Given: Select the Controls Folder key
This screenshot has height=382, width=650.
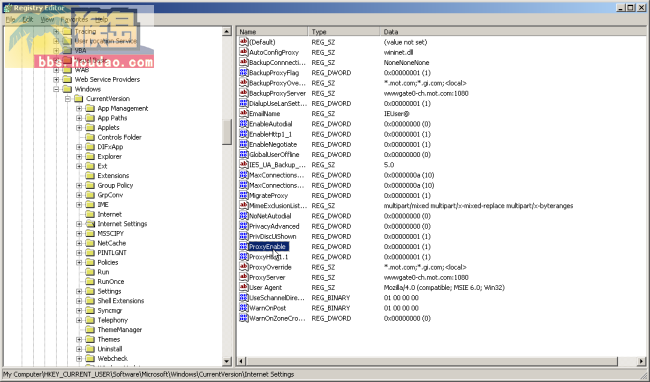Looking at the screenshot, I should pyautogui.click(x=119, y=137).
